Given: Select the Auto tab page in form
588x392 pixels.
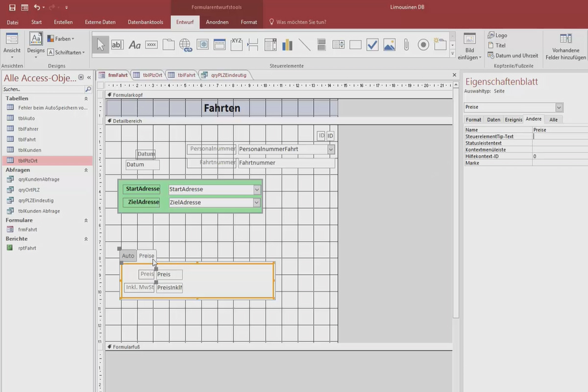Looking at the screenshot, I should tap(128, 256).
